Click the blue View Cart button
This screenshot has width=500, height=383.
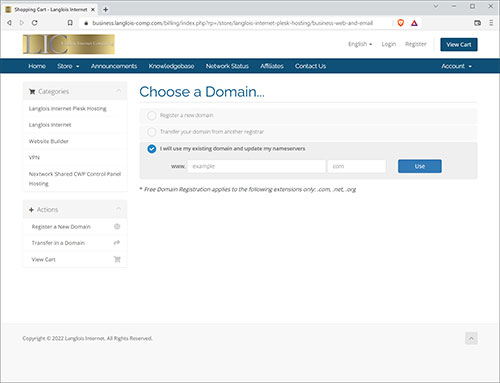click(x=459, y=44)
